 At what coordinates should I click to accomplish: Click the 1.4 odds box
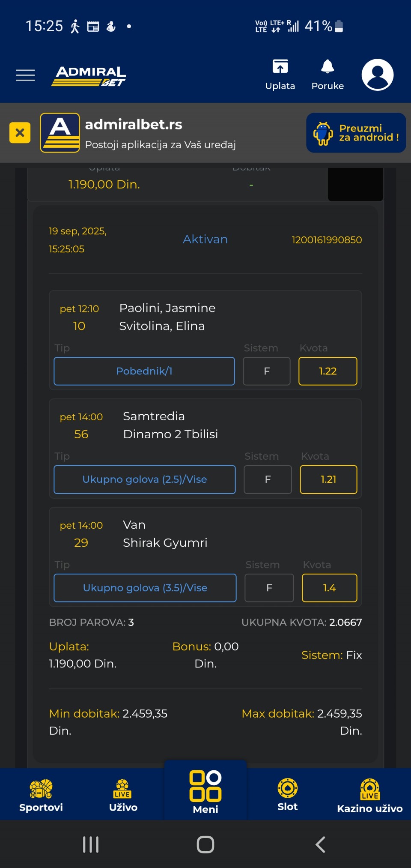329,588
